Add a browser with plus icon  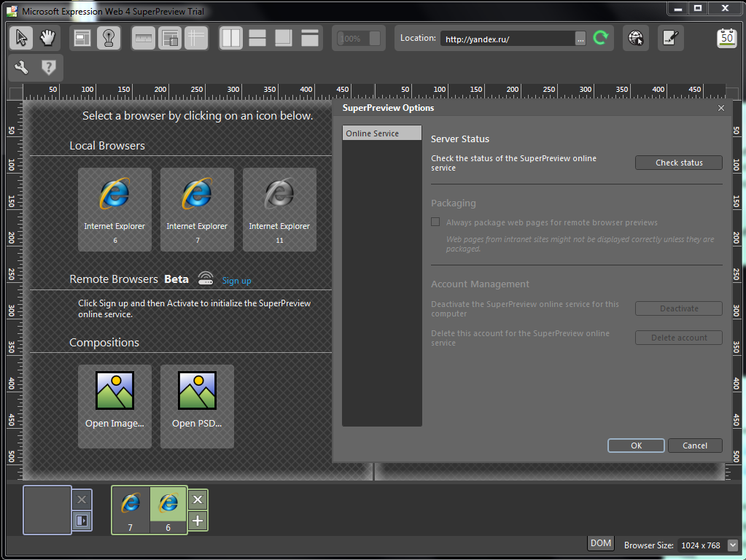(198, 521)
